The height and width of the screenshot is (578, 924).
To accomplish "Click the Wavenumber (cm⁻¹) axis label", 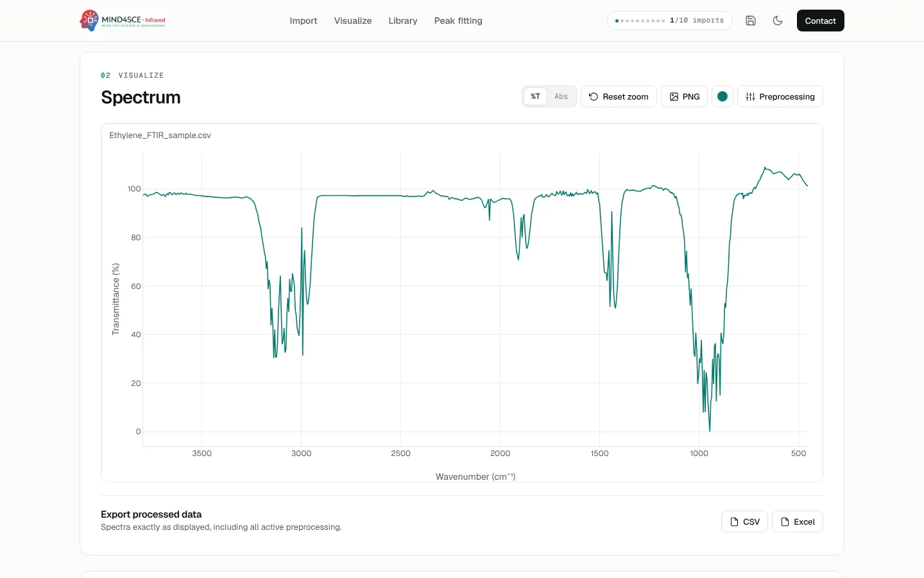I will pyautogui.click(x=475, y=477).
